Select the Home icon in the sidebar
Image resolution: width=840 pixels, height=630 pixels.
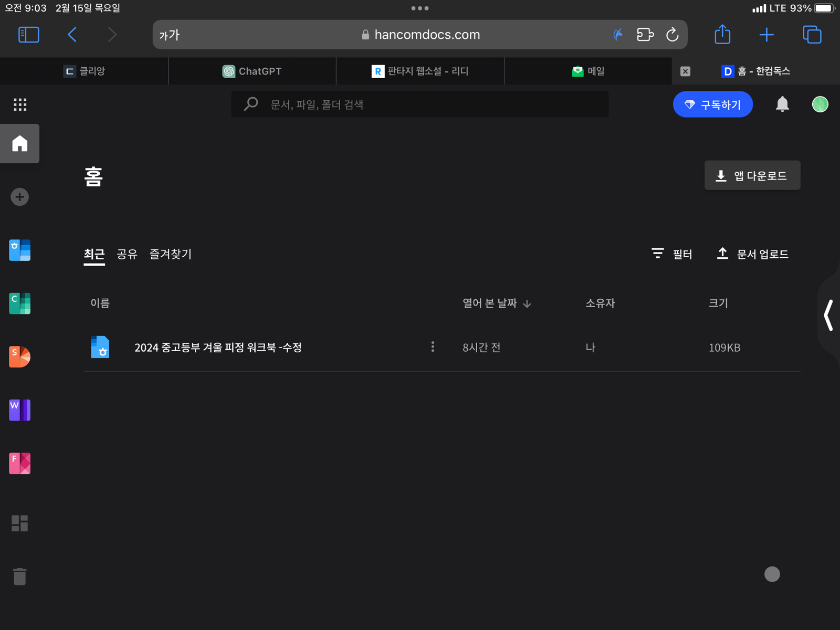point(20,143)
